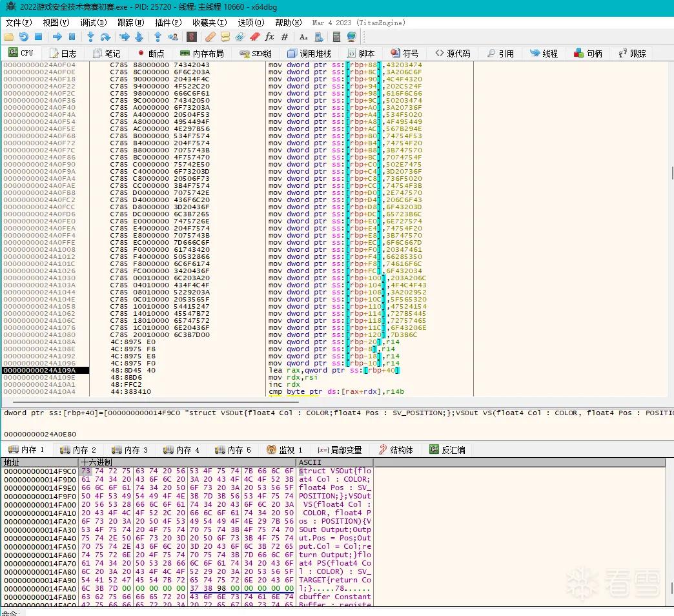
Task: Click the step into icon
Action: (x=90, y=37)
